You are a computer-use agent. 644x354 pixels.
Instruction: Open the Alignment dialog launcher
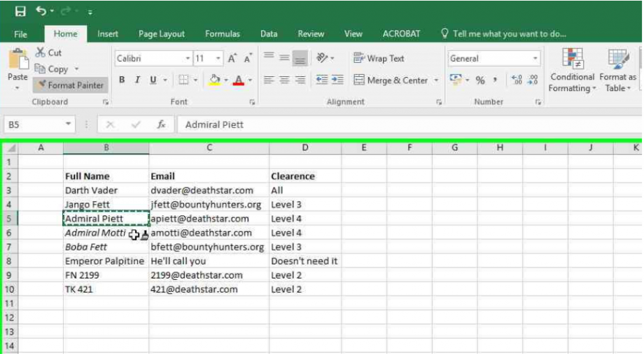[439, 102]
